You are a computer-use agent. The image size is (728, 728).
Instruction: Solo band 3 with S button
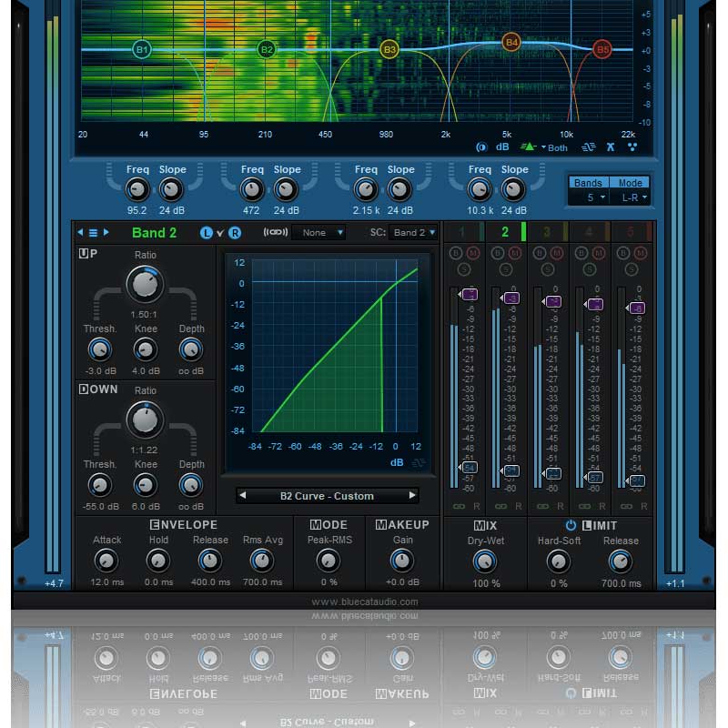click(x=548, y=269)
